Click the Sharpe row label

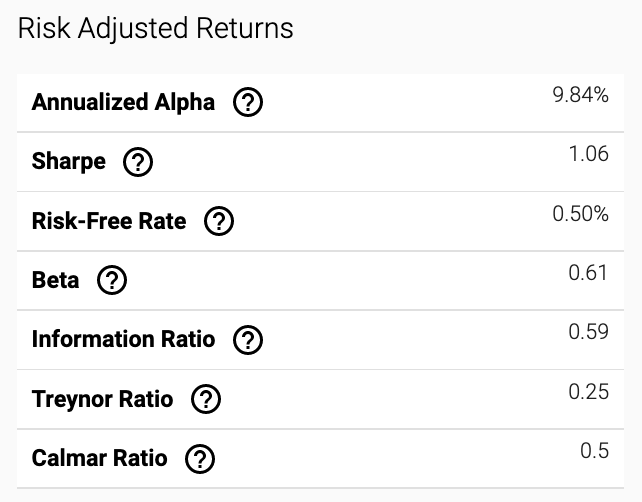(69, 161)
